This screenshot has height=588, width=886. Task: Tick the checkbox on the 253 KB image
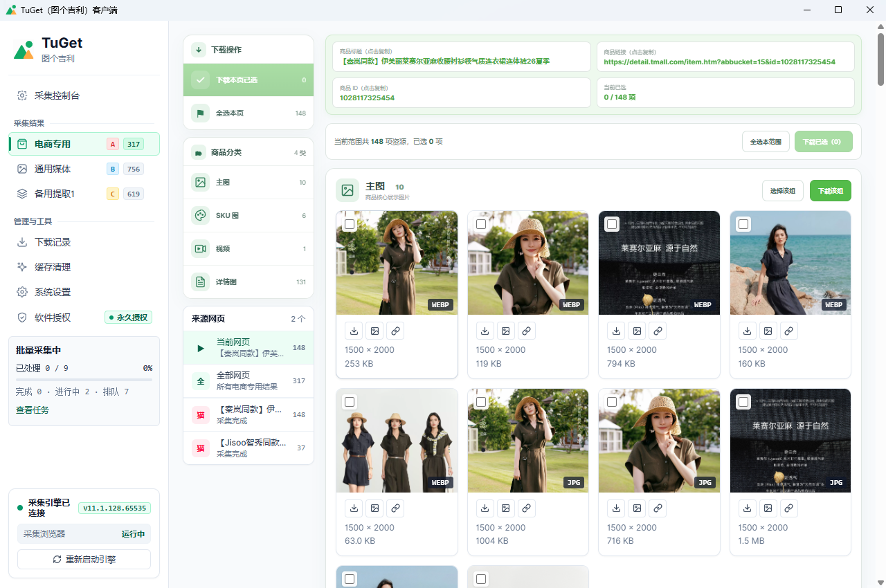pos(350,224)
